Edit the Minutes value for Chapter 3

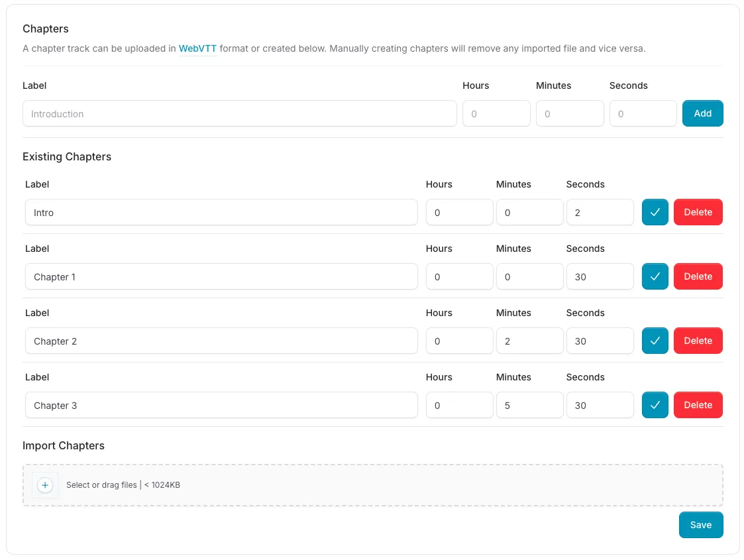[x=529, y=406]
